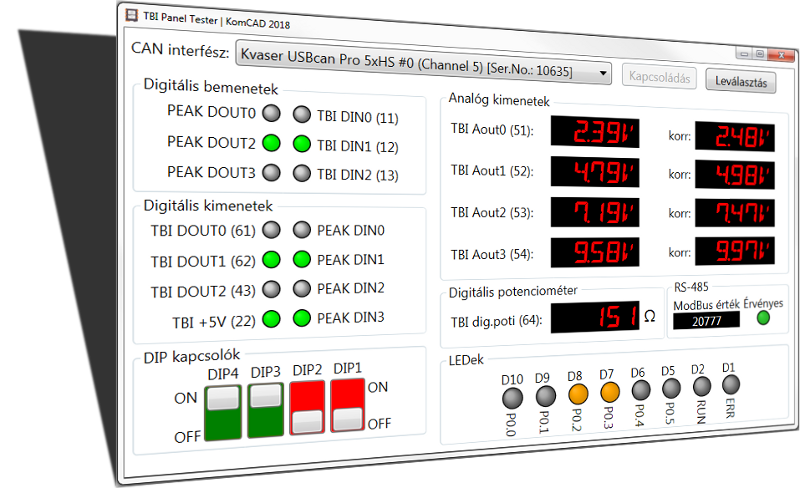Click the D1 ERR LED indicator
This screenshot has width=800, height=488.
coord(732,383)
